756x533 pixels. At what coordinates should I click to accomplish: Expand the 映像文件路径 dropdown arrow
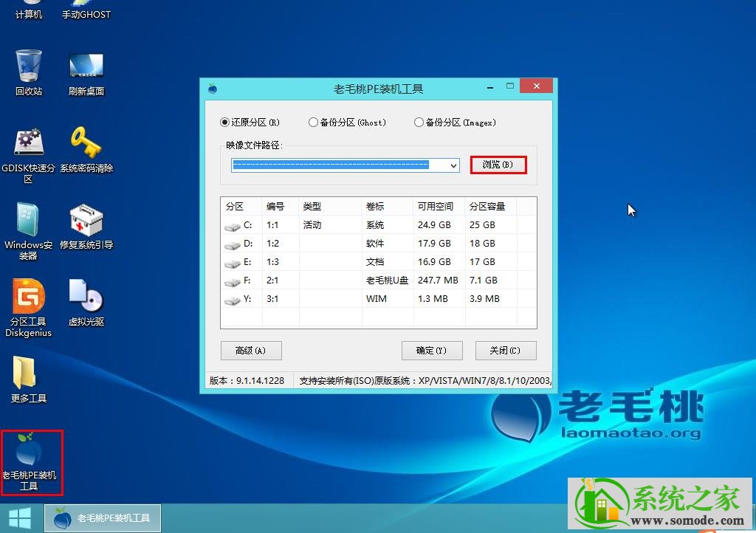453,165
